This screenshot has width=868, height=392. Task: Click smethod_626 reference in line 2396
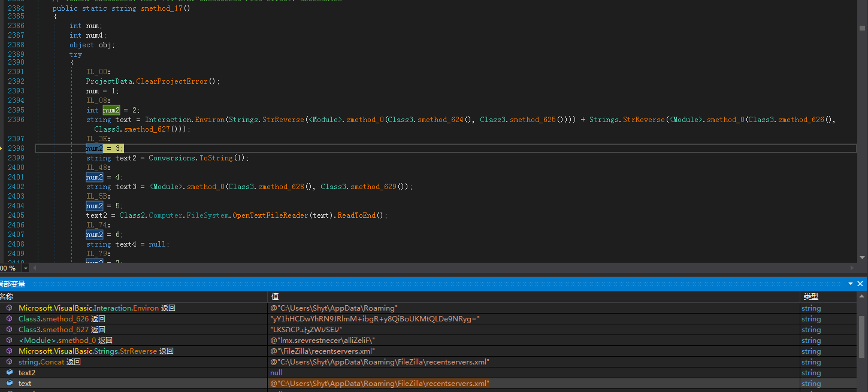802,120
